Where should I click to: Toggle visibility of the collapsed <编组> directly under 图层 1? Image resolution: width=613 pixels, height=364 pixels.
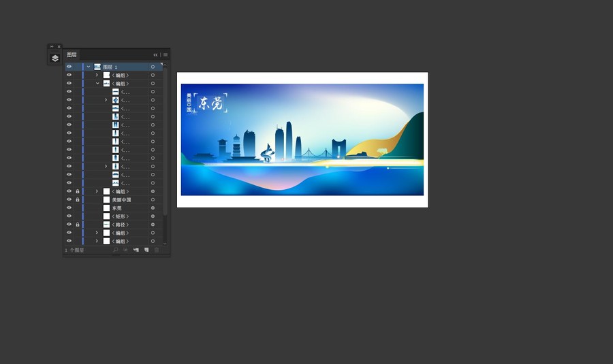[69, 75]
